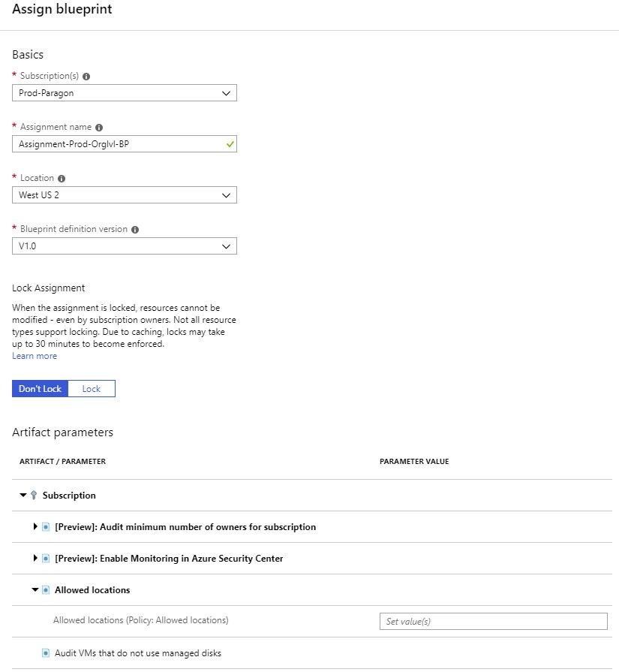Open the West US 2 location dropdown
Screen dimensions: 619x672
tap(125, 195)
